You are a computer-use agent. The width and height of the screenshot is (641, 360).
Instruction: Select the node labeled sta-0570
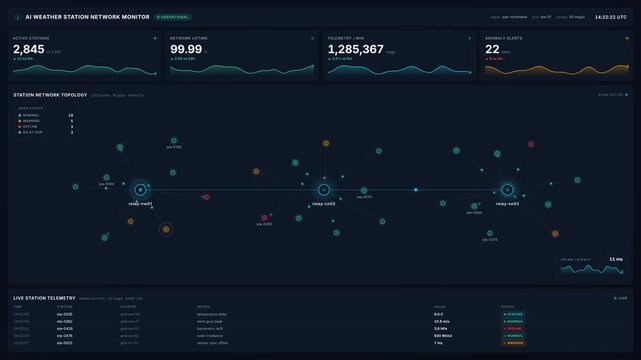(364, 190)
